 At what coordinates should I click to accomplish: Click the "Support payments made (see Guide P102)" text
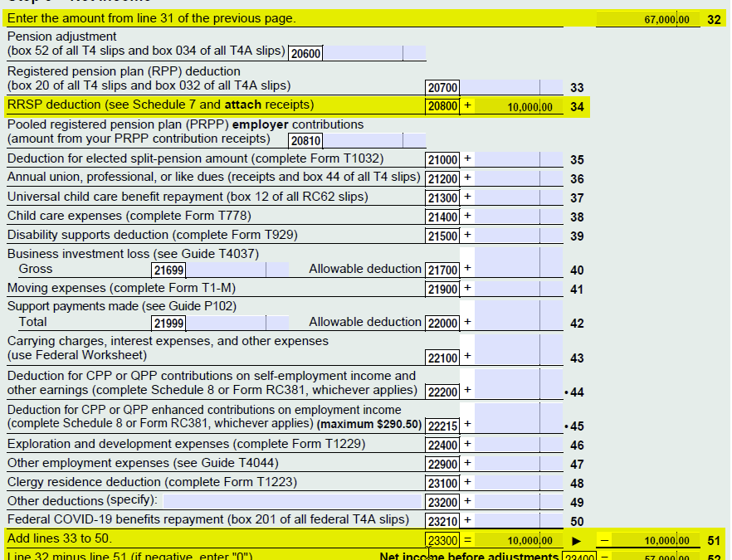click(x=122, y=305)
